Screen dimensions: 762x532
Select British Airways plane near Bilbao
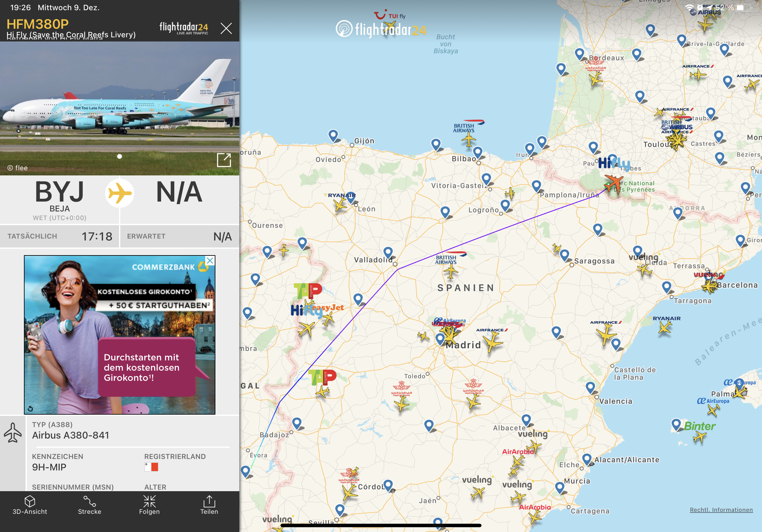468,139
